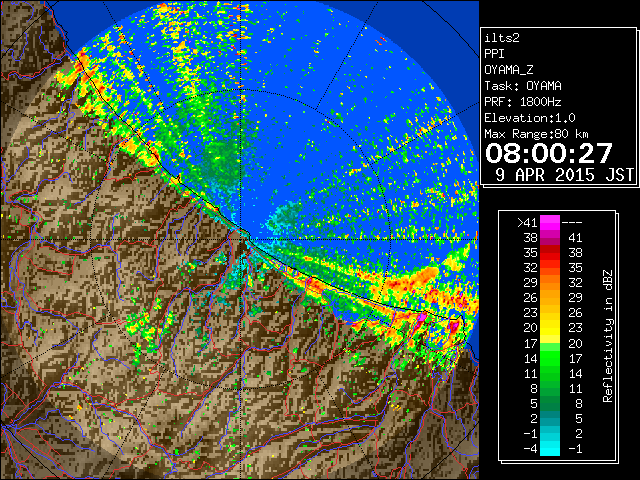Click the 08:00:27 timestamp
The height and width of the screenshot is (480, 640).
pos(549,153)
